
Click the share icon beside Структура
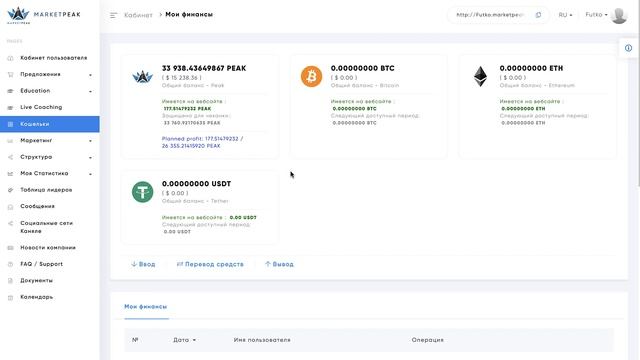11,157
